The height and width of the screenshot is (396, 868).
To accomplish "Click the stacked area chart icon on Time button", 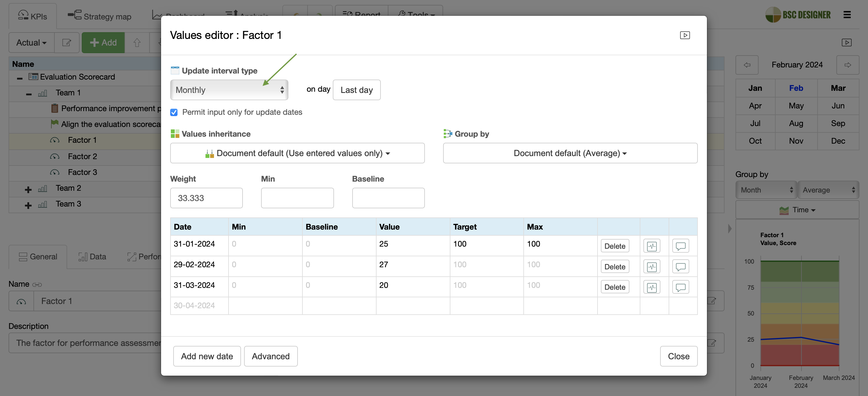I will click(x=784, y=210).
